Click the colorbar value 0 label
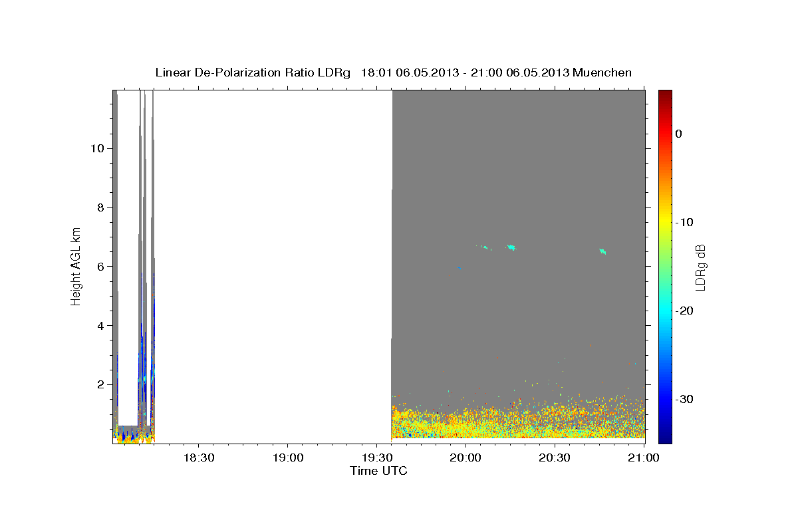Viewport: 798px width, 532px height. 679,134
